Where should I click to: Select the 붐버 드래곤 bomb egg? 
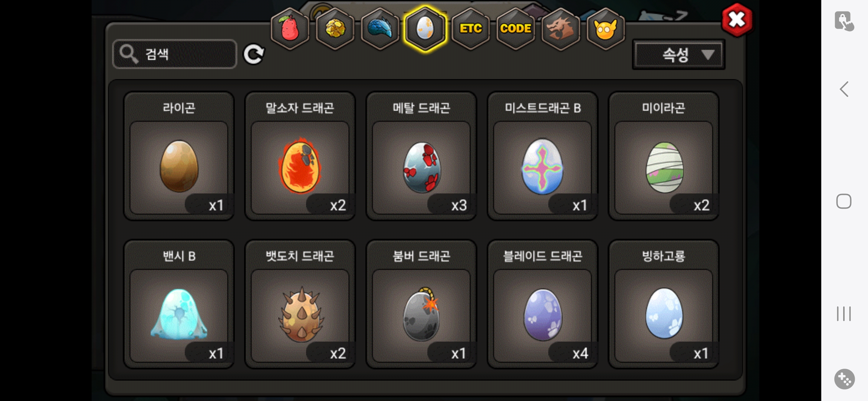pos(421,304)
